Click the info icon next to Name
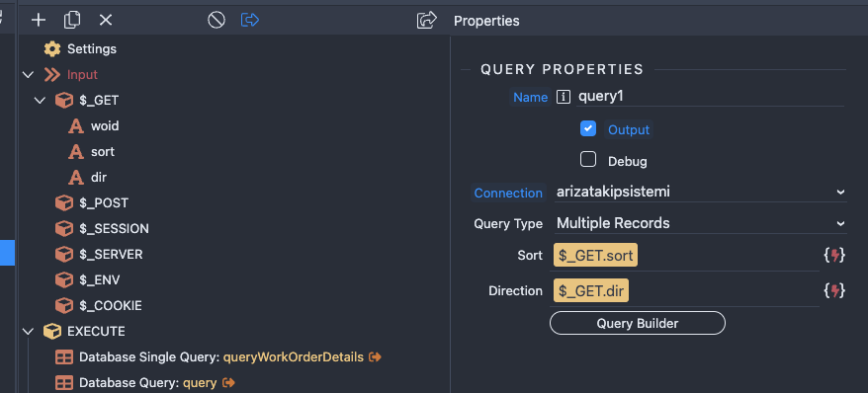The height and width of the screenshot is (393, 868). 563,98
